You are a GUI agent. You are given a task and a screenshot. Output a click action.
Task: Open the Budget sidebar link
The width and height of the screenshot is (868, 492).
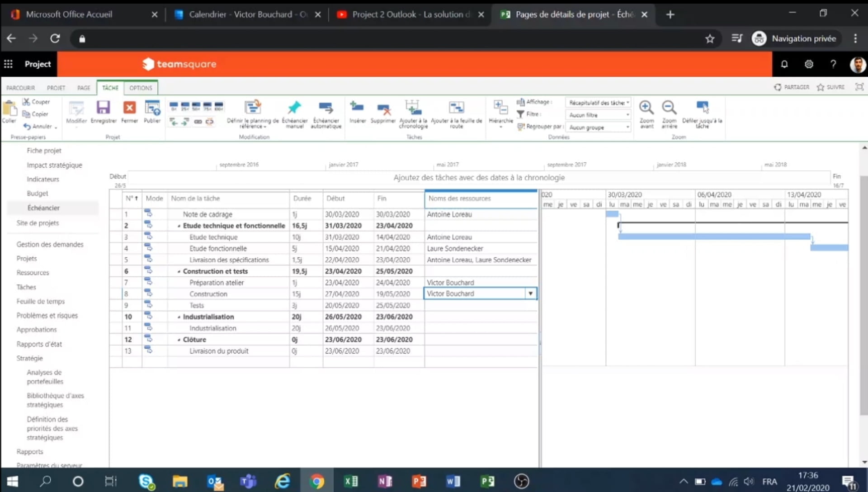pos(38,193)
